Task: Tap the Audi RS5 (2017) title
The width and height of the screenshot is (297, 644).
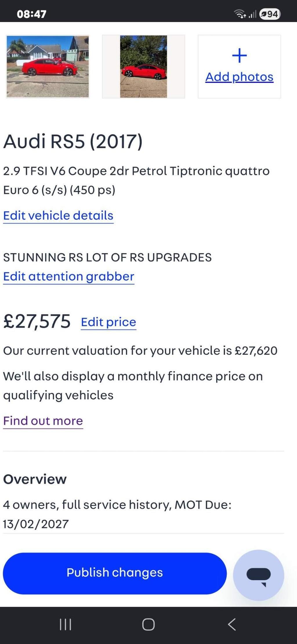Action: coord(73,141)
